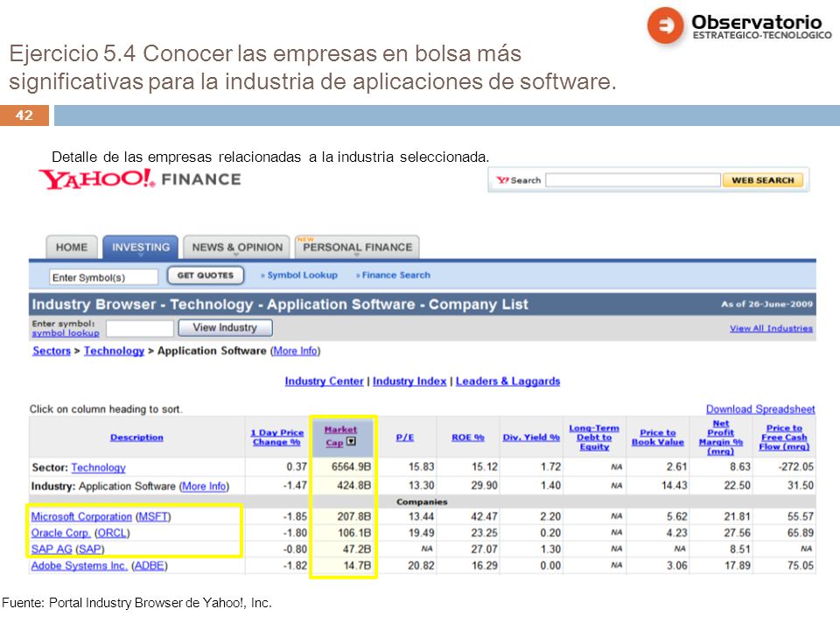Open the SAP AG company link
Screen dimensions: 840x630
pos(52,549)
